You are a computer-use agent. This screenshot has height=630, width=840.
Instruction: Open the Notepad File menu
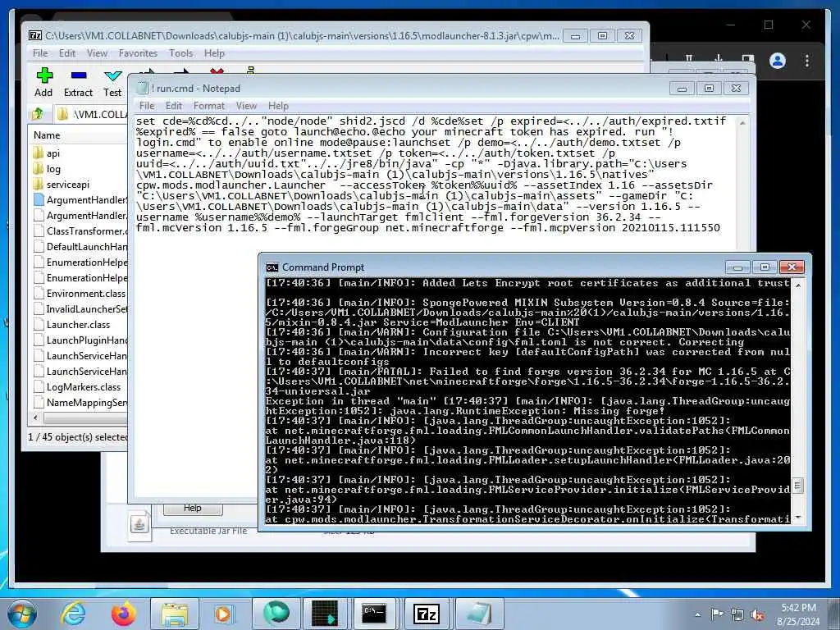(147, 106)
